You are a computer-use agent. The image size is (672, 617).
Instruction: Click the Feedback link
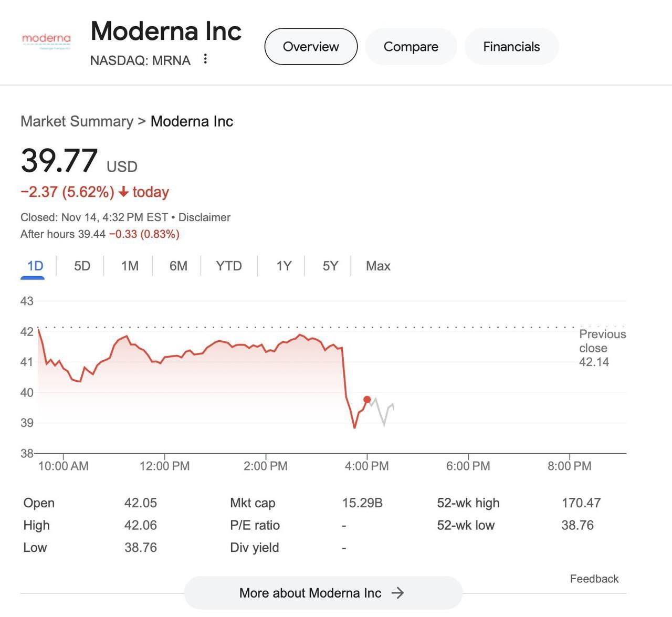[594, 579]
